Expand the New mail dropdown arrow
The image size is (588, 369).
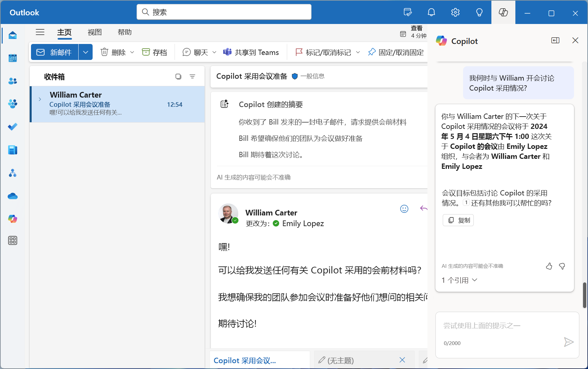86,52
